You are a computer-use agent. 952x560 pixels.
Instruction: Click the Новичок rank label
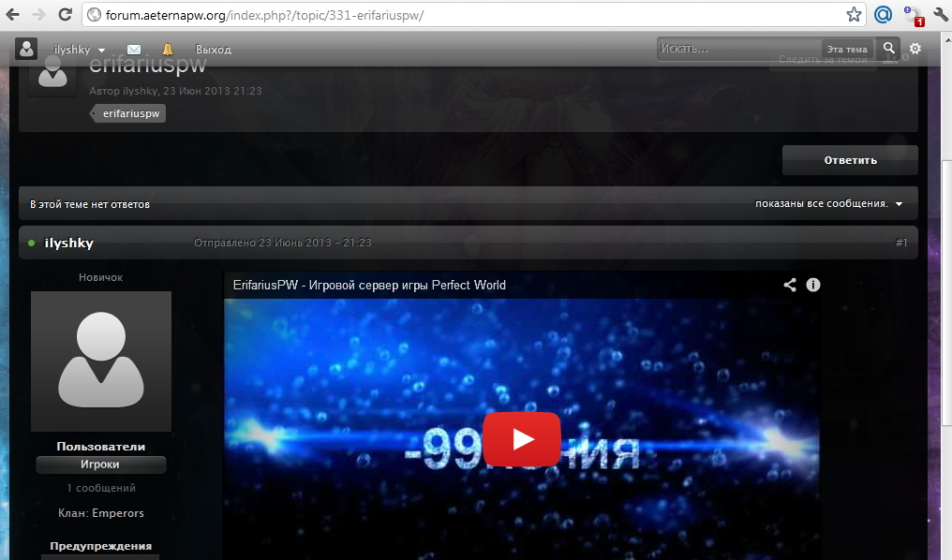(x=101, y=277)
